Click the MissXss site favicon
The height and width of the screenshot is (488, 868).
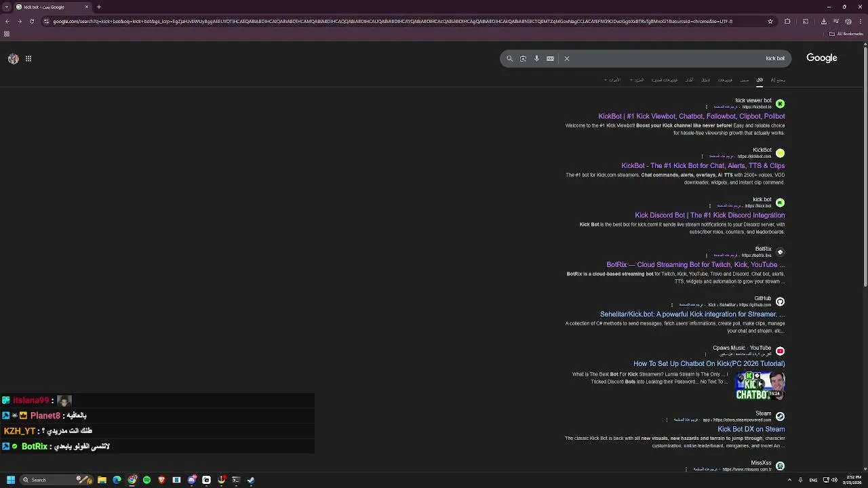780,466
